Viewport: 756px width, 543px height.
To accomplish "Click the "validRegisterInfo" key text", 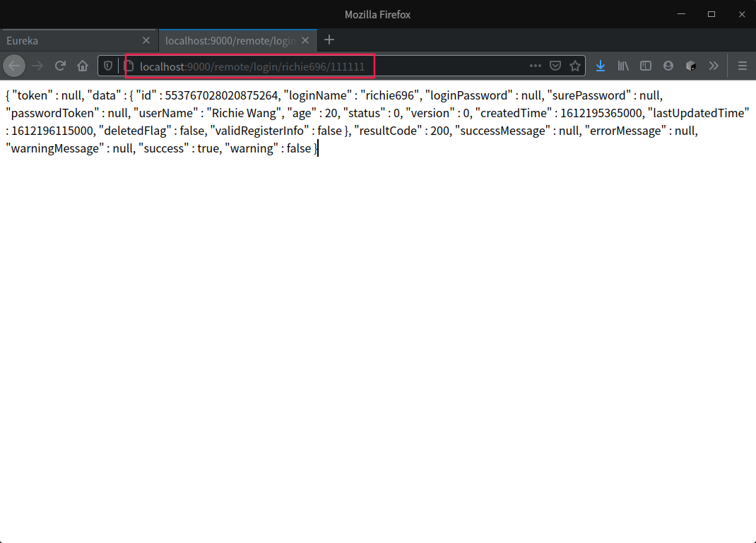I will [x=259, y=131].
